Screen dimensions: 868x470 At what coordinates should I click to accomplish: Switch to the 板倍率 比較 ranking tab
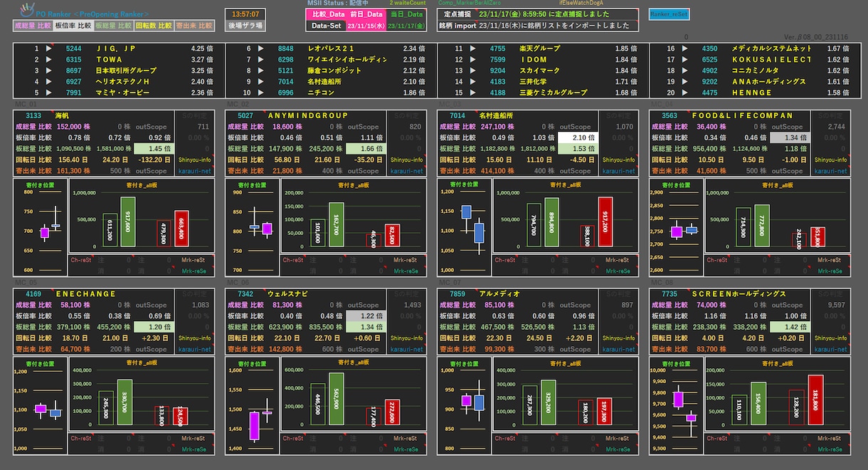(73, 26)
